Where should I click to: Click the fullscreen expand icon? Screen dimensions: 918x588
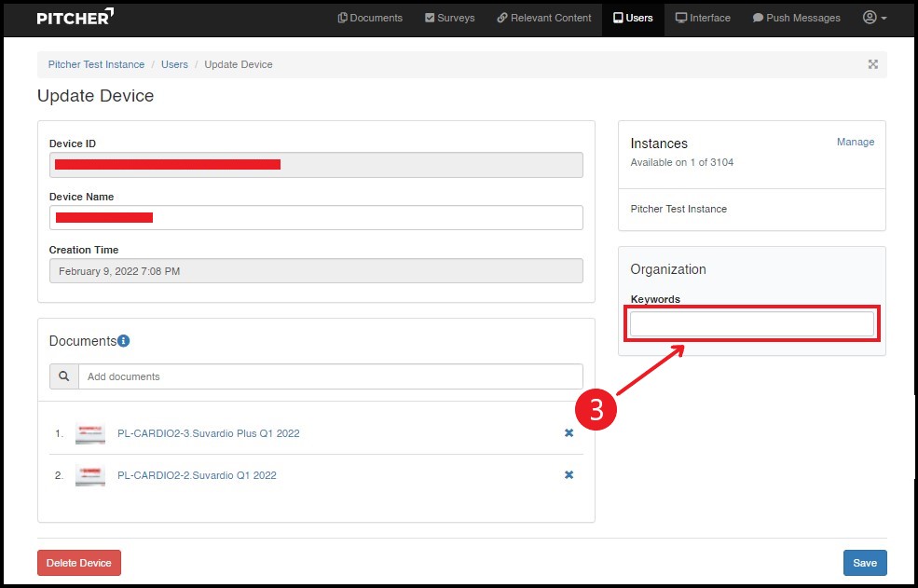coord(873,64)
